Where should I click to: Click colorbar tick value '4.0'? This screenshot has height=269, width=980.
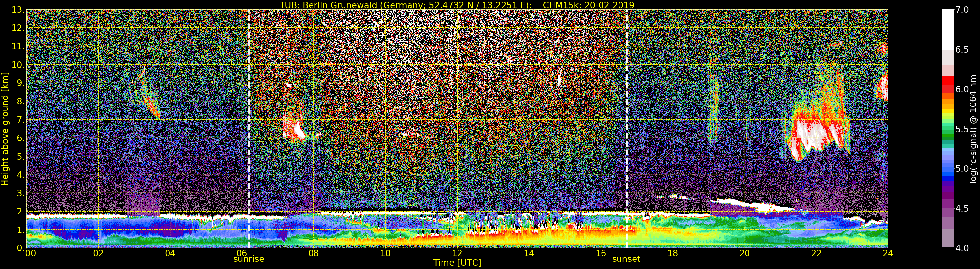click(x=962, y=248)
